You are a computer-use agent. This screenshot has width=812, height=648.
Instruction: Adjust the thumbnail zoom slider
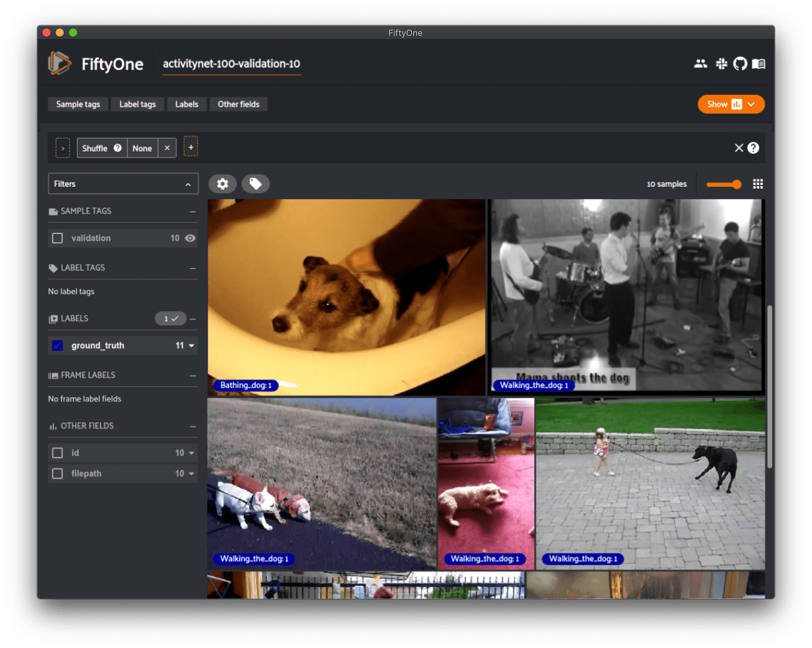click(x=724, y=184)
